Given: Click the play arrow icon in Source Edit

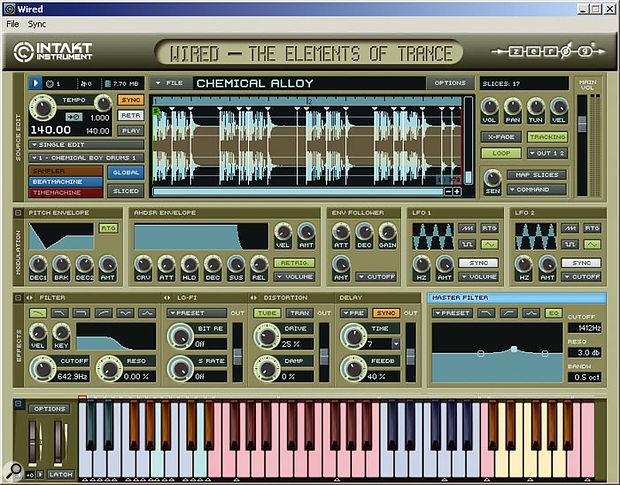Looking at the screenshot, I should pyautogui.click(x=35, y=83).
